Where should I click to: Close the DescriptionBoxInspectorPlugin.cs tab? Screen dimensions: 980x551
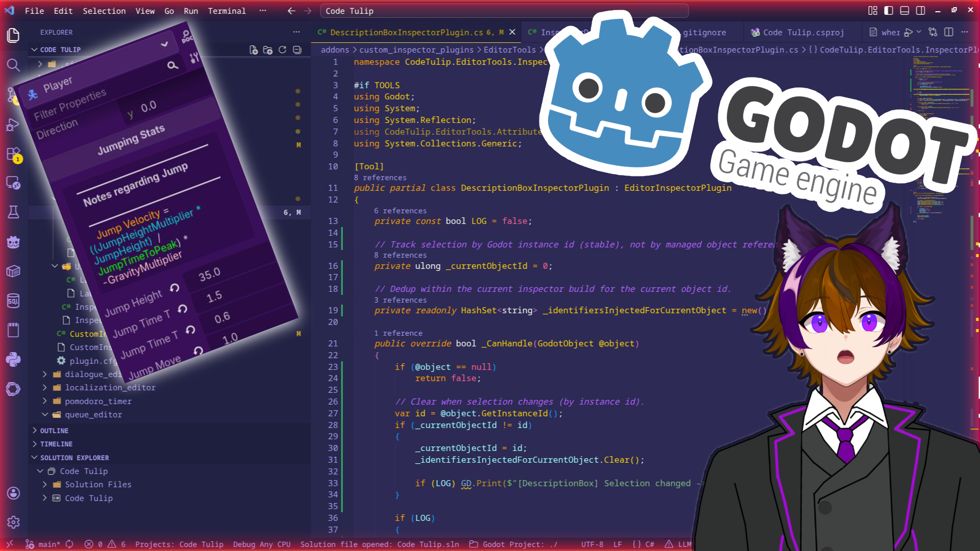coord(512,32)
